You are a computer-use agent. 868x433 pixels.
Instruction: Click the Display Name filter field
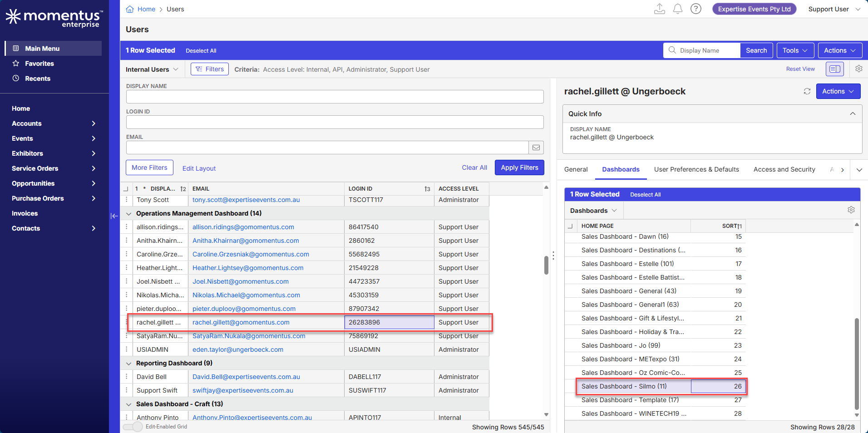coord(335,97)
